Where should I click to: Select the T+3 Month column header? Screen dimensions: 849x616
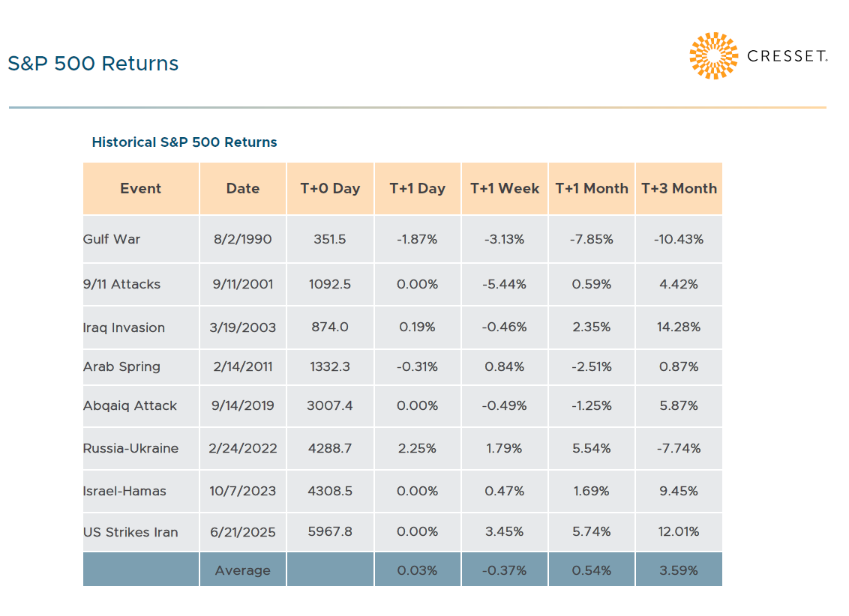[679, 189]
